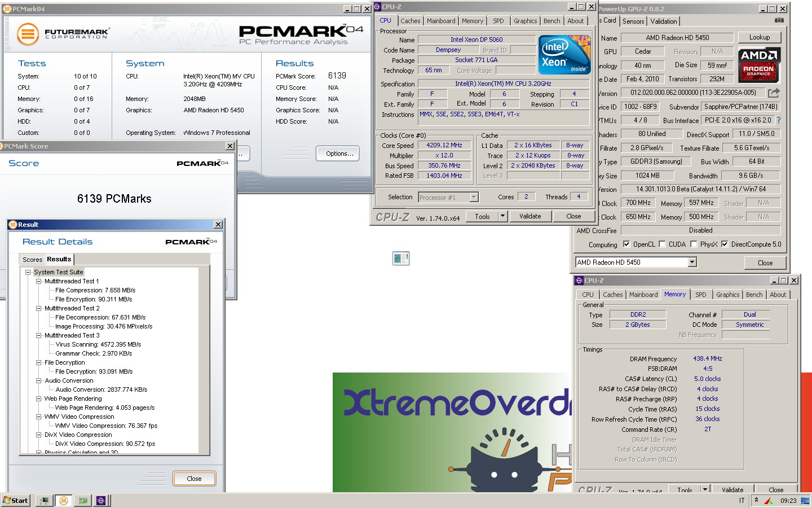The width and height of the screenshot is (812, 508).
Task: Click the GPU-Z BIOS save/export icon
Action: (x=774, y=92)
